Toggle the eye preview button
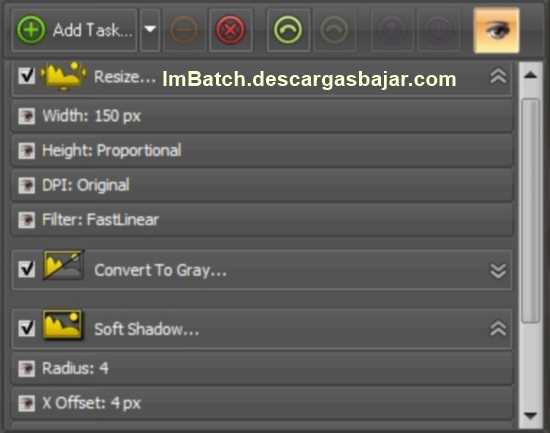The width and height of the screenshot is (550, 433). click(496, 30)
